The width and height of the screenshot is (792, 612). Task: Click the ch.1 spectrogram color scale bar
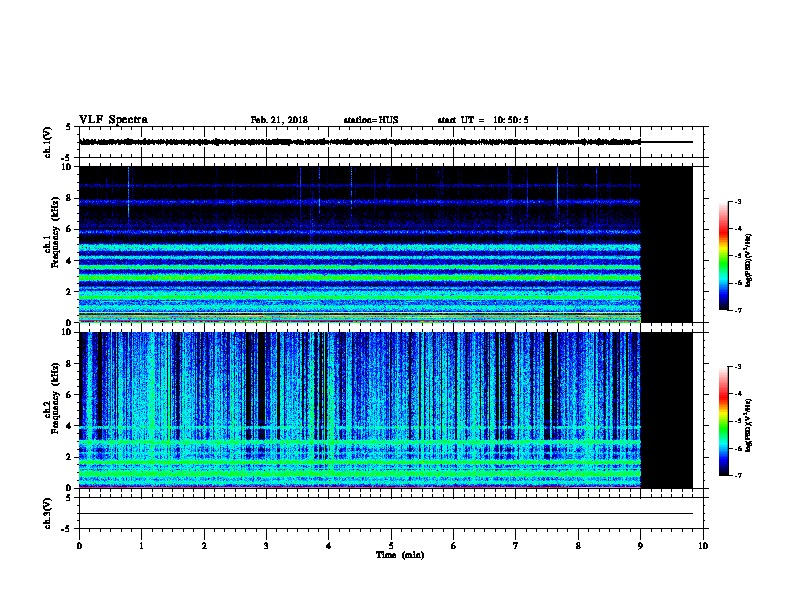coord(724,256)
